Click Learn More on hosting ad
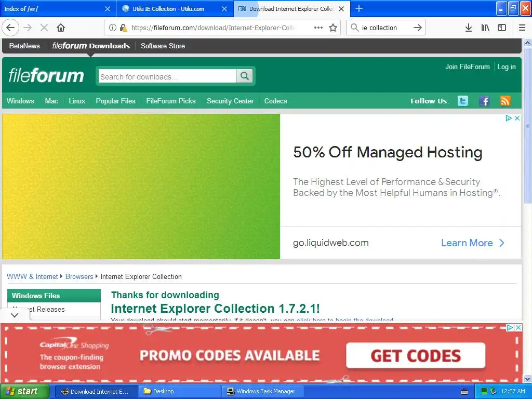This screenshot has height=399, width=532. click(x=473, y=243)
